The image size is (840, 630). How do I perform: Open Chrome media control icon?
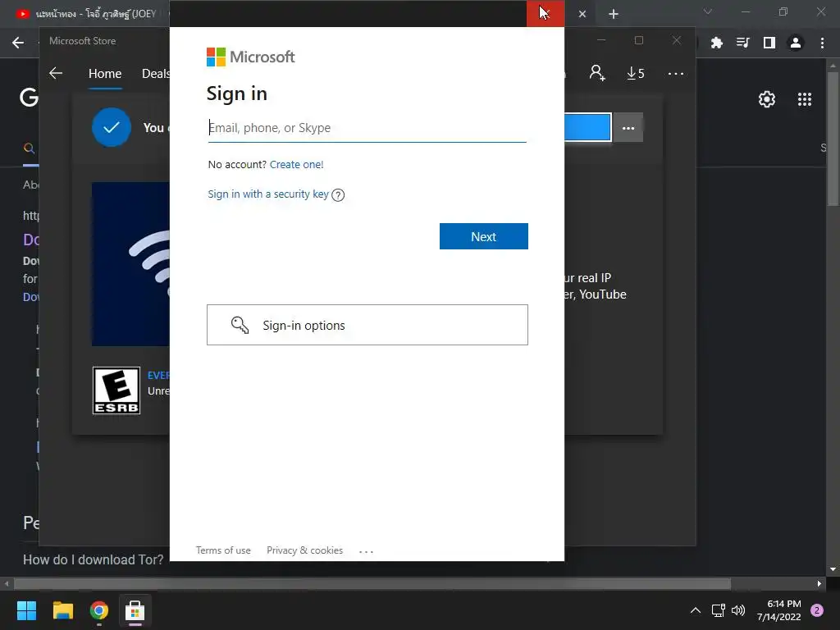(x=742, y=43)
